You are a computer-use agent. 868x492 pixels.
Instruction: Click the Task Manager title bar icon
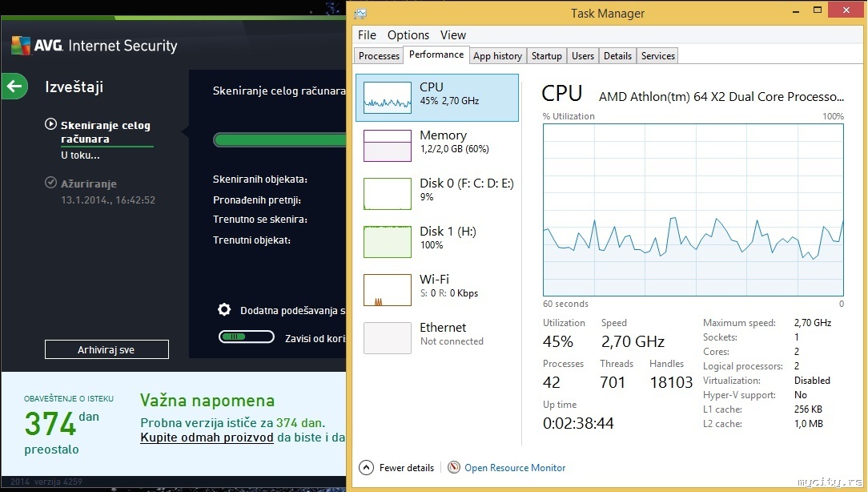click(360, 14)
